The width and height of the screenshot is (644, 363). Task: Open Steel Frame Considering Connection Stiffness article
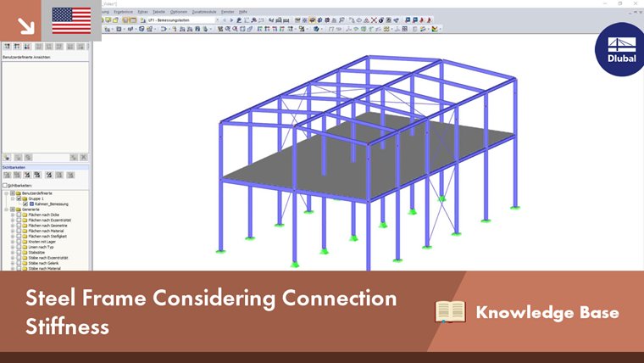tap(211, 311)
